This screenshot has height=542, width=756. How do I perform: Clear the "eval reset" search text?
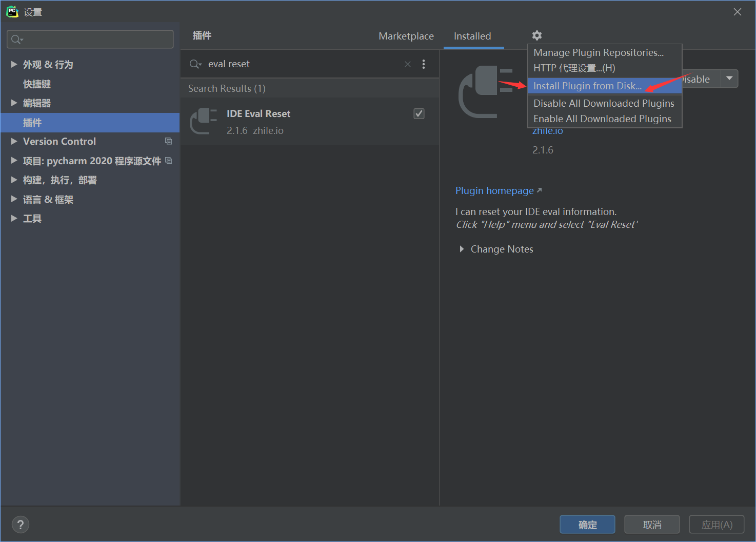point(408,64)
